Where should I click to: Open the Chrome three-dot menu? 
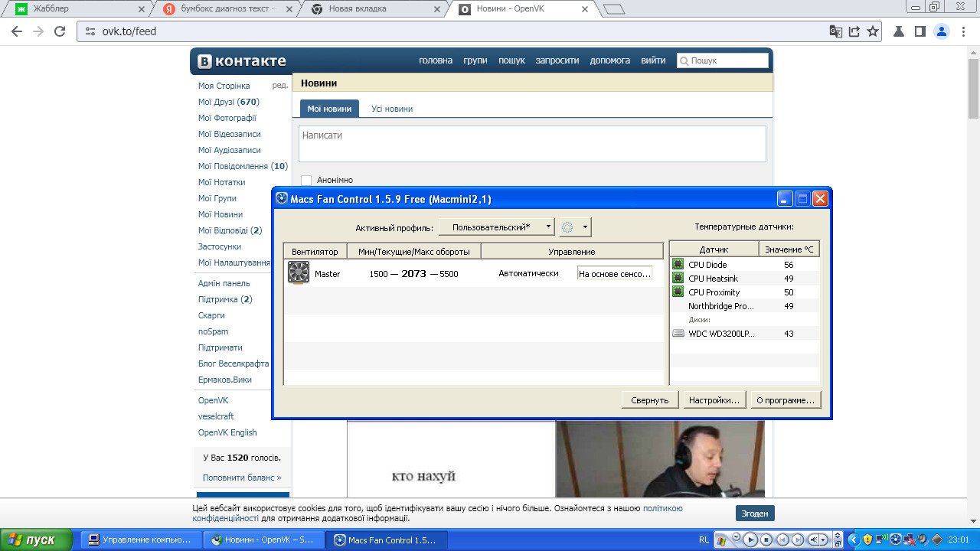coord(963,31)
